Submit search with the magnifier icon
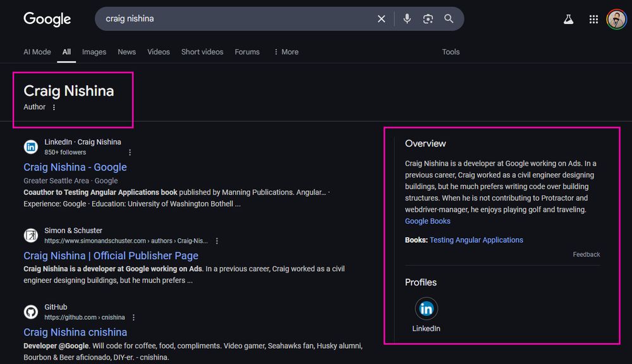632x364 pixels. (x=449, y=18)
